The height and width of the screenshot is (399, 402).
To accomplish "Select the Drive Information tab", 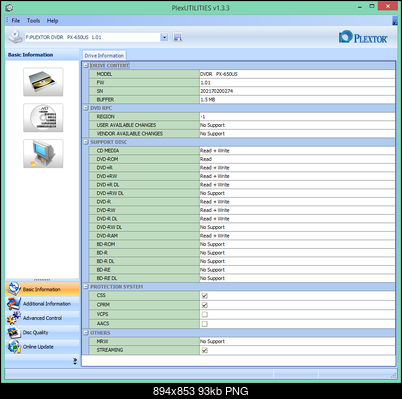I will (x=104, y=55).
